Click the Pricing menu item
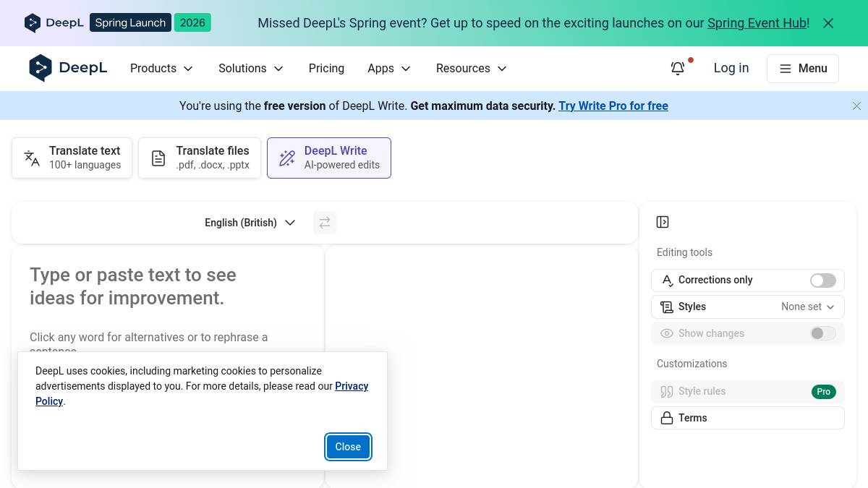The width and height of the screenshot is (868, 488). pyautogui.click(x=326, y=68)
